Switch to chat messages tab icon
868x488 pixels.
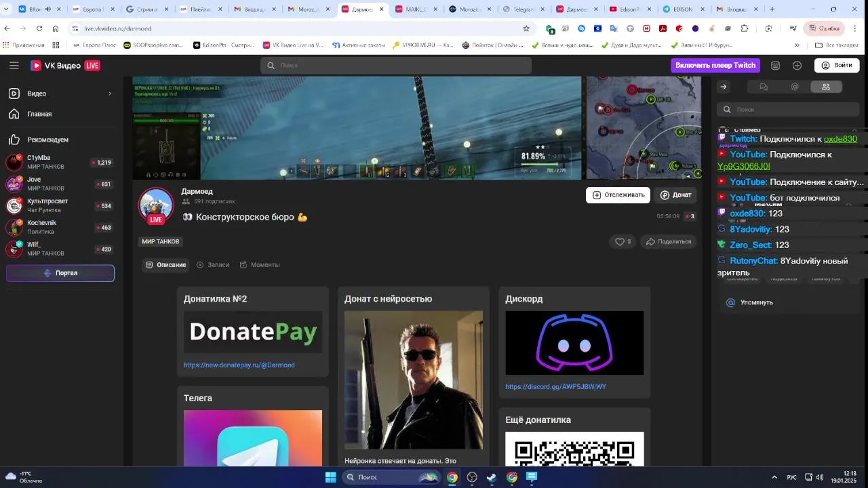tap(764, 87)
